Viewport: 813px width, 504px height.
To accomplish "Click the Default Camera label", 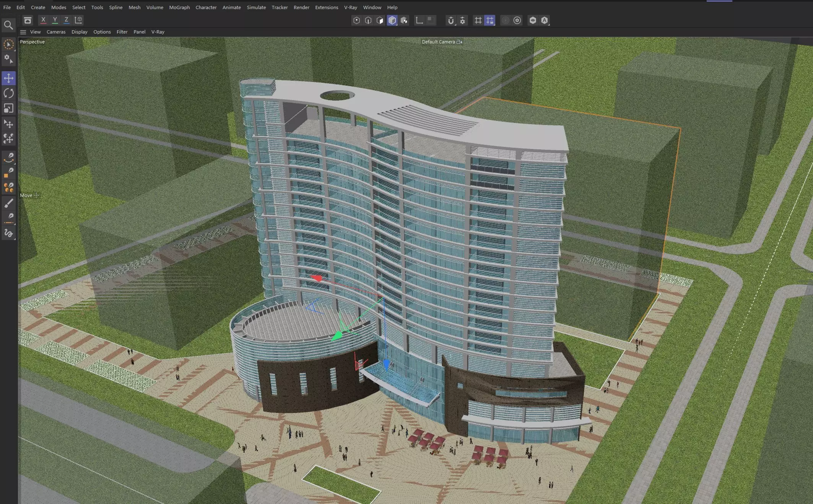I will 438,42.
